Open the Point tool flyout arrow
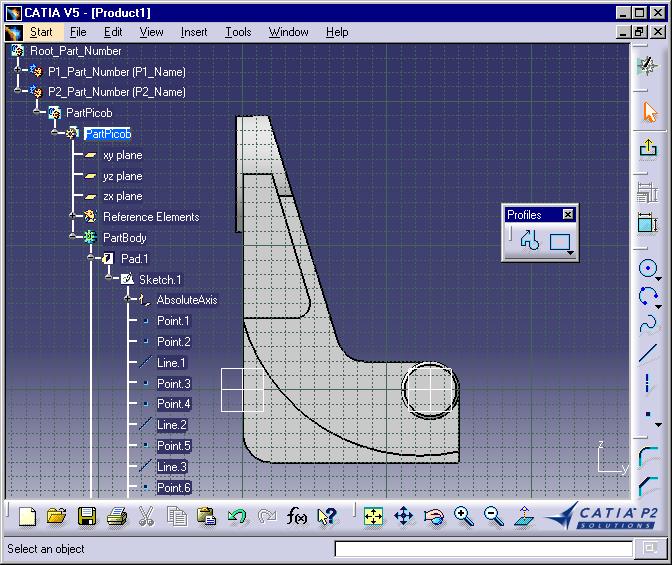This screenshot has width=672, height=565. click(x=659, y=425)
